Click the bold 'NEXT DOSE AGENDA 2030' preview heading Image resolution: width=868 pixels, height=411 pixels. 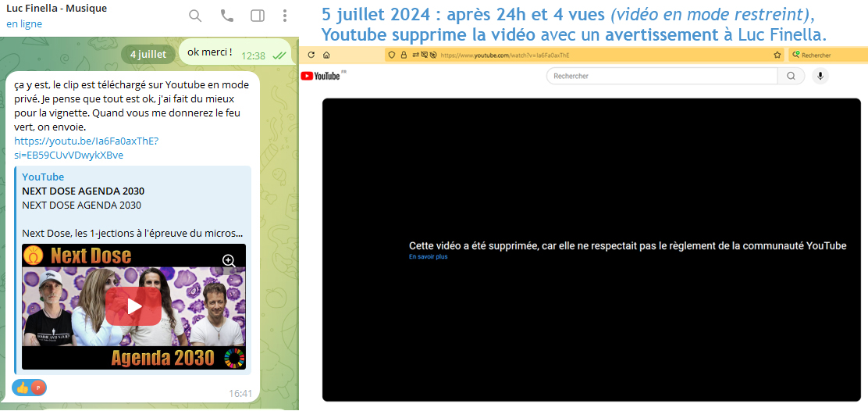click(83, 191)
